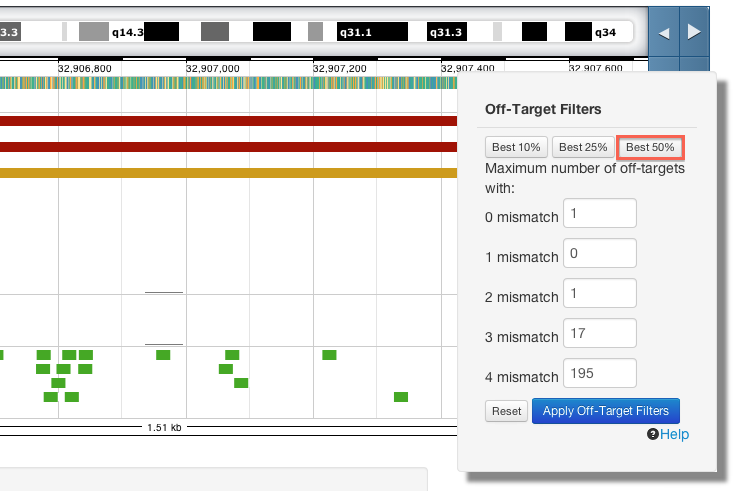The width and height of the screenshot is (735, 491).
Task: Click the 4 mismatch field showing 195
Action: click(x=600, y=374)
